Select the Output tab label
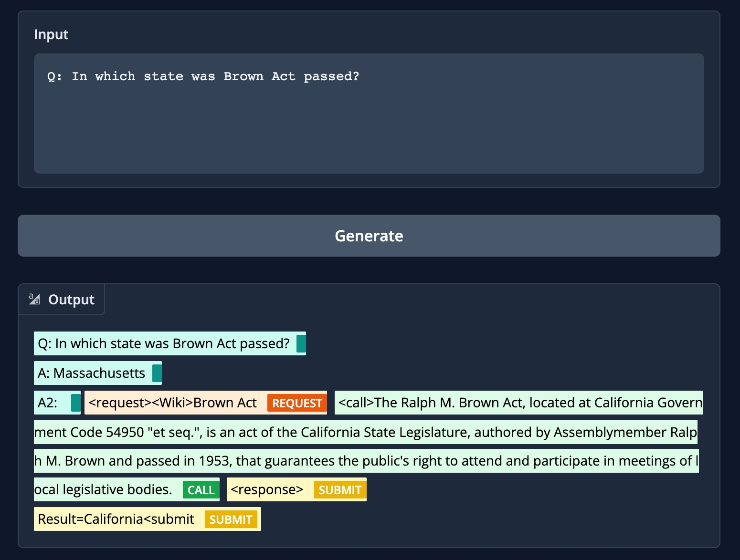This screenshot has height=560, width=740. (x=71, y=300)
